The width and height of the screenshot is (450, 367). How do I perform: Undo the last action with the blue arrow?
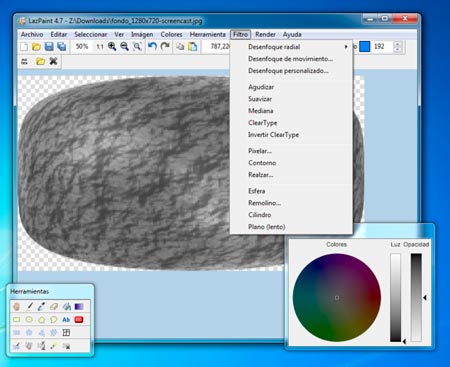coord(152,46)
